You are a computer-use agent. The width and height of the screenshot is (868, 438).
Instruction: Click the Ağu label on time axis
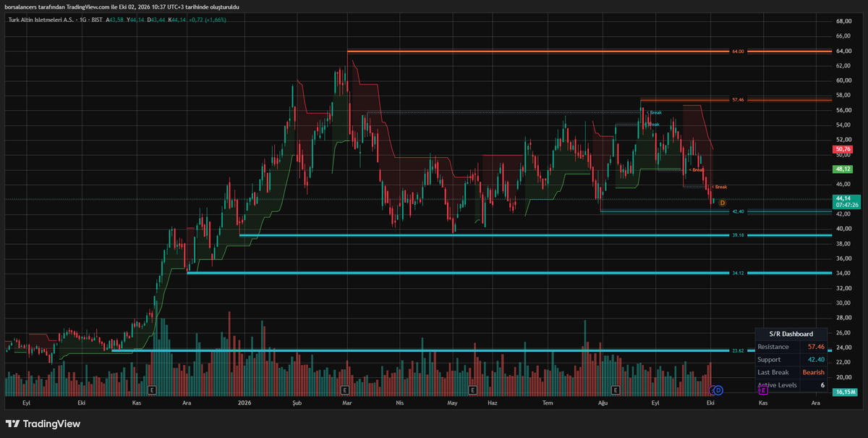point(603,402)
